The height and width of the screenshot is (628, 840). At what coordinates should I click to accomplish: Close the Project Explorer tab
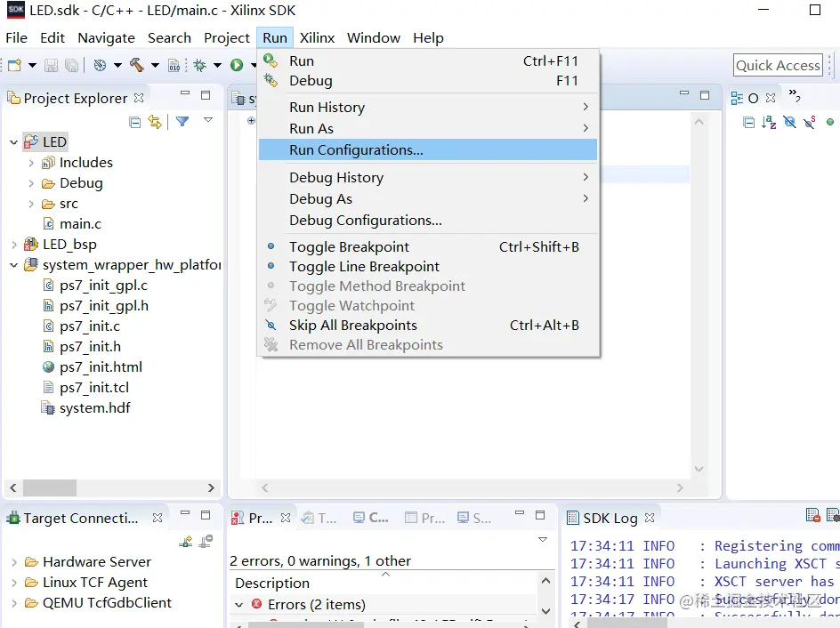point(139,98)
